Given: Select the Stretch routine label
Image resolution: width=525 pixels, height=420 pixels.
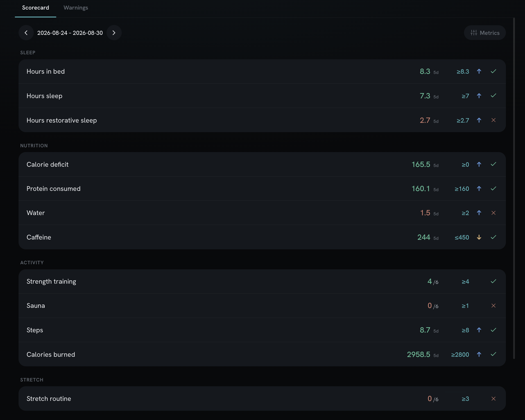Looking at the screenshot, I should 49,399.
